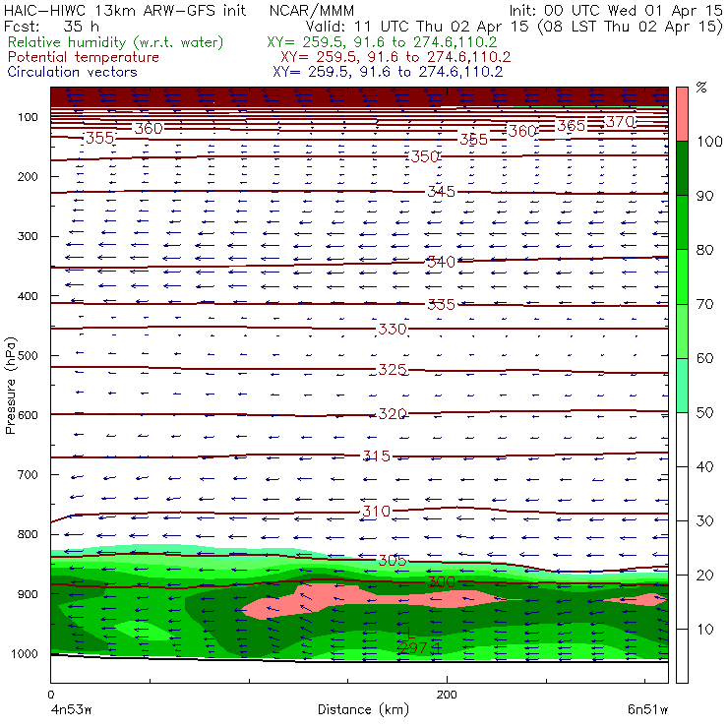This screenshot has height=728, width=728.
Task: Click the 200 tick on distance axis
Action: (x=447, y=695)
